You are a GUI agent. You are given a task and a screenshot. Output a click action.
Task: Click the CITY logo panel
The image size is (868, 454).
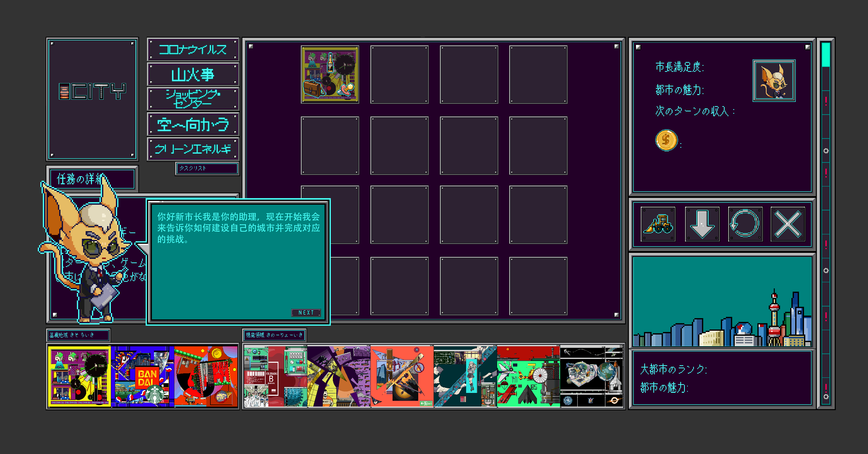[x=92, y=99]
